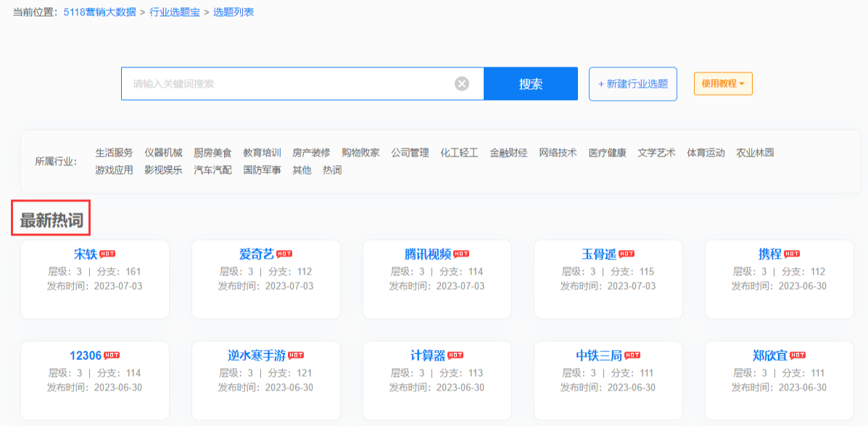The image size is (868, 426).
Task: Select the 医疗健康 industry category
Action: point(606,153)
